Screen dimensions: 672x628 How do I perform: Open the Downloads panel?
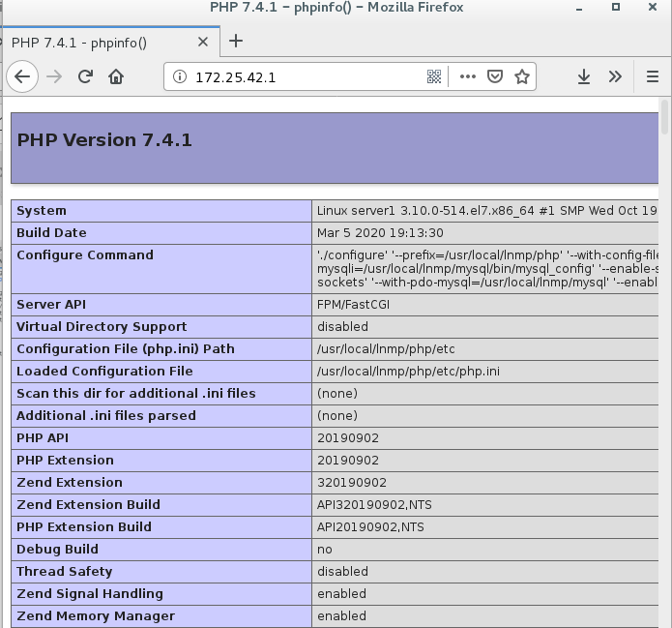click(584, 76)
